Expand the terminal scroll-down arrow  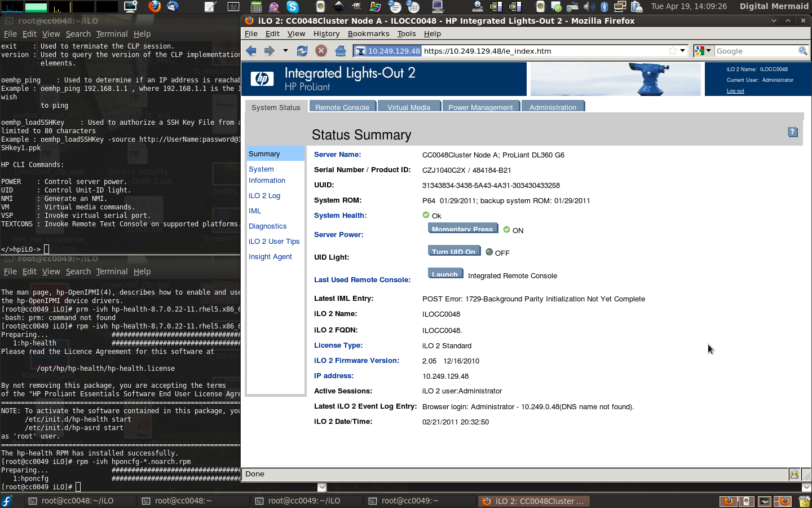[322, 487]
